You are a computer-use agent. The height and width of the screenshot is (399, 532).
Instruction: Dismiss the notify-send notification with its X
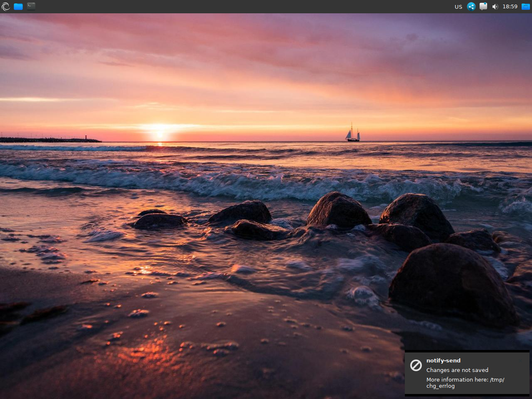click(x=520, y=360)
